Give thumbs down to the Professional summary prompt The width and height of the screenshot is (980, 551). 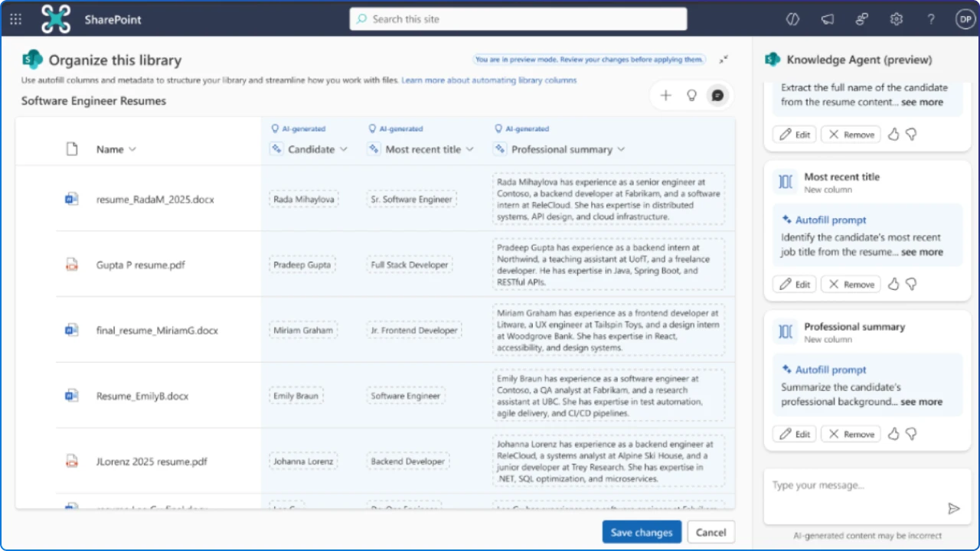(x=911, y=434)
